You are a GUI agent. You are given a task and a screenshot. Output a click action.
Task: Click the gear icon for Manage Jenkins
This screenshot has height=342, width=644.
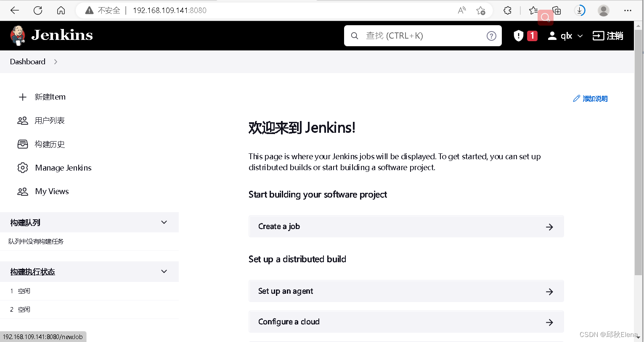point(23,168)
